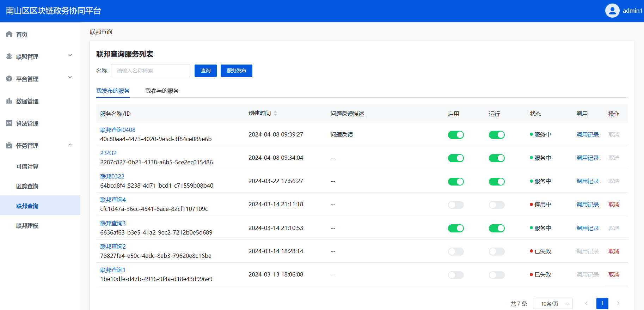Turn off 运行 switch for 联邦查询0408
The image size is (644, 310).
point(497,135)
